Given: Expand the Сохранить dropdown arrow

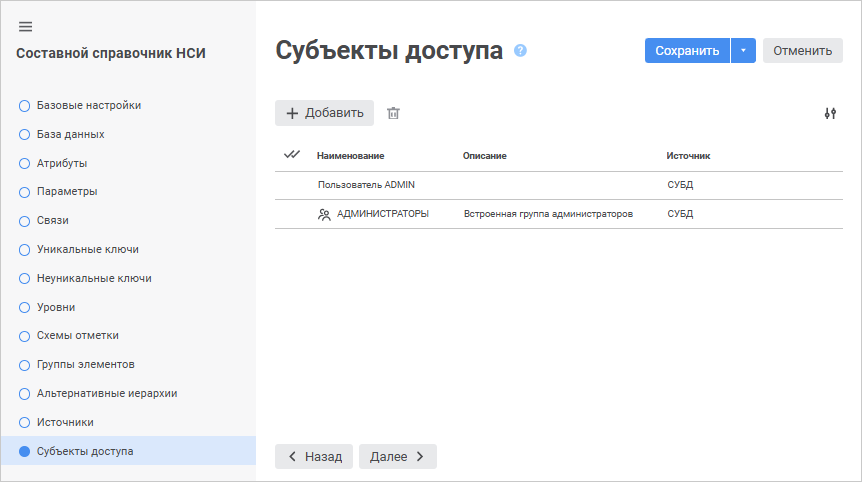Looking at the screenshot, I should [x=743, y=51].
